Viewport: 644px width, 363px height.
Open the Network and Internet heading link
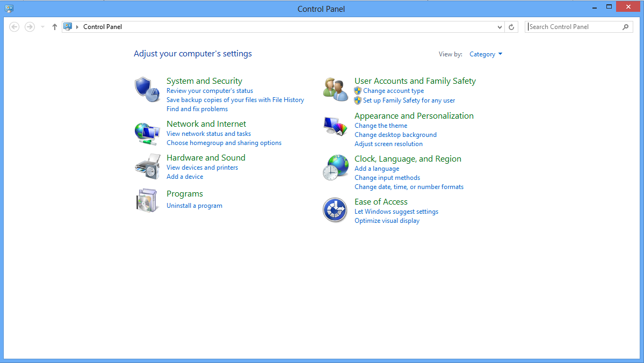coord(206,124)
